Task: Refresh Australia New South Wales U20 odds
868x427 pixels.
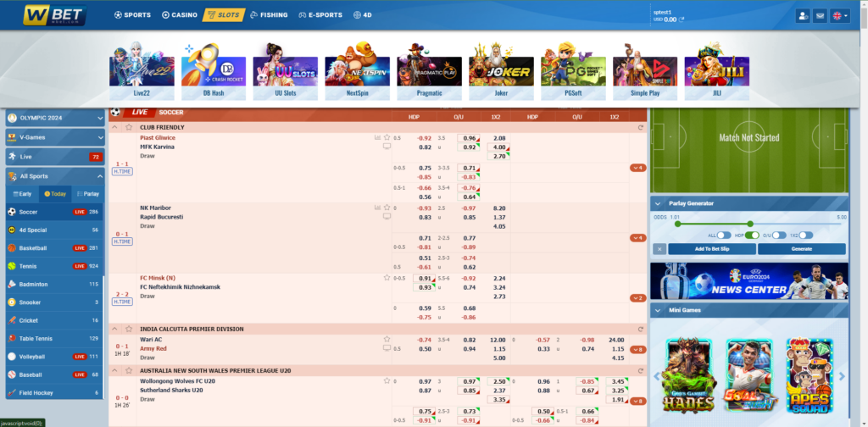Action: point(641,370)
